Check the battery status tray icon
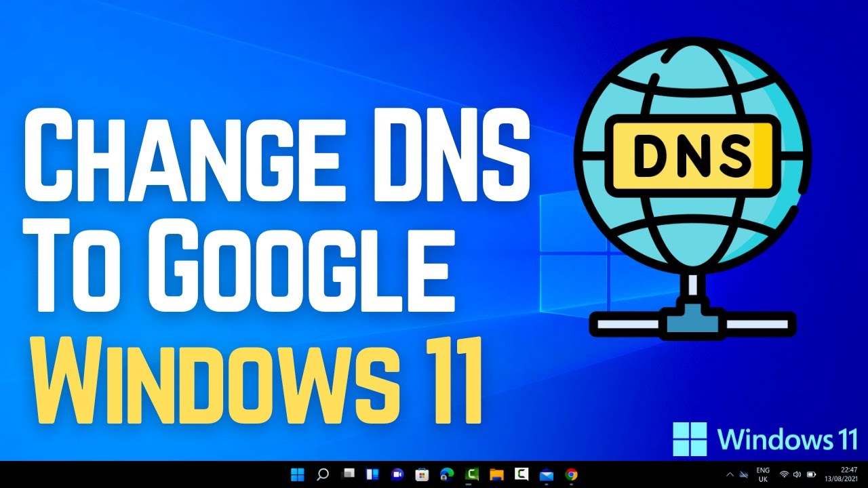This screenshot has width=868, height=488. pyautogui.click(x=811, y=474)
